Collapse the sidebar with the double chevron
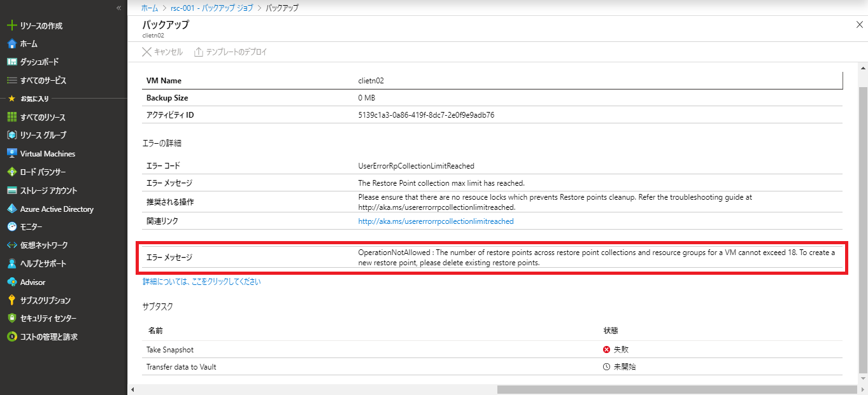 (x=118, y=8)
